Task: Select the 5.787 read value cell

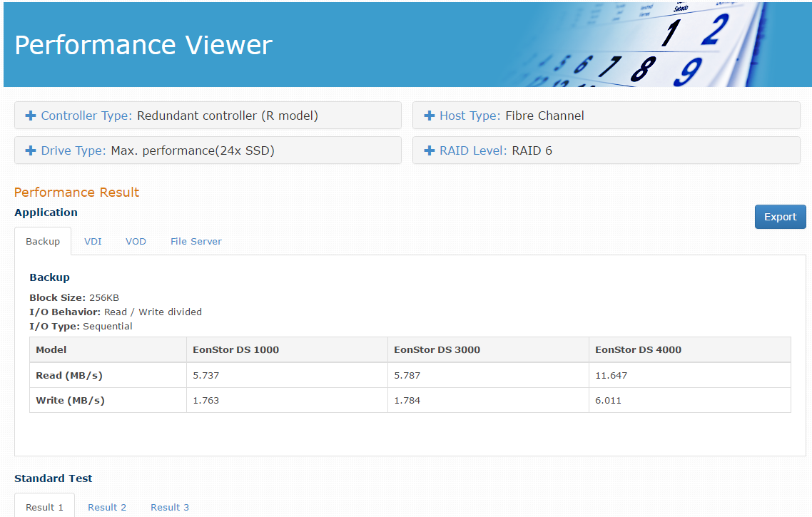Action: [x=488, y=375]
